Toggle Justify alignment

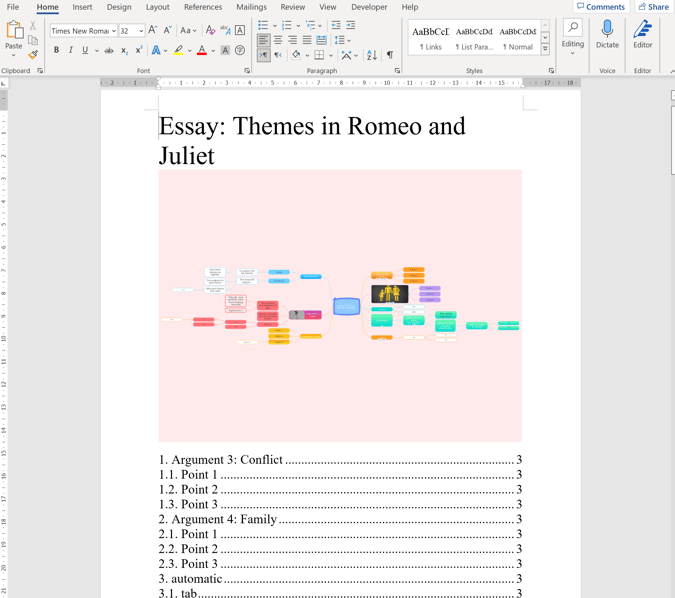307,40
